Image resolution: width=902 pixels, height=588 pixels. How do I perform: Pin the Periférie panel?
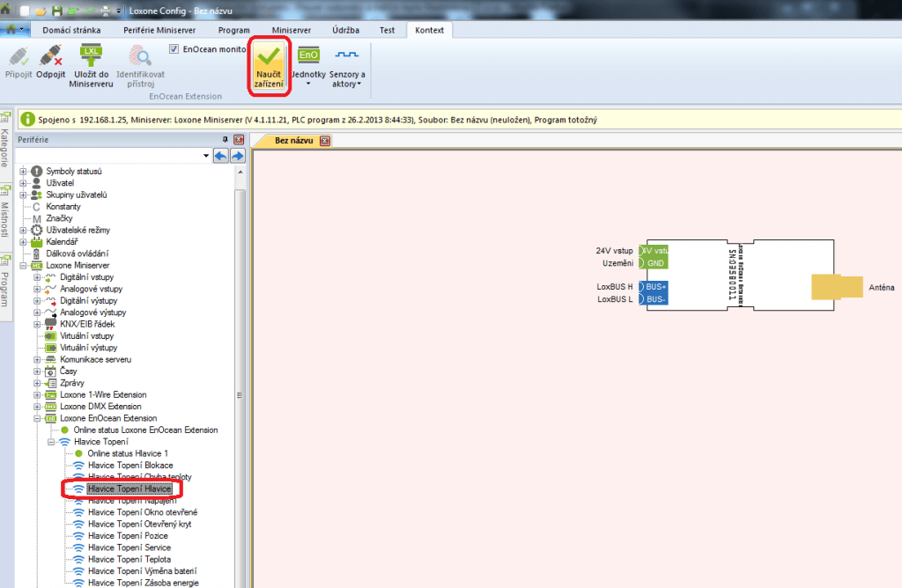tap(225, 139)
